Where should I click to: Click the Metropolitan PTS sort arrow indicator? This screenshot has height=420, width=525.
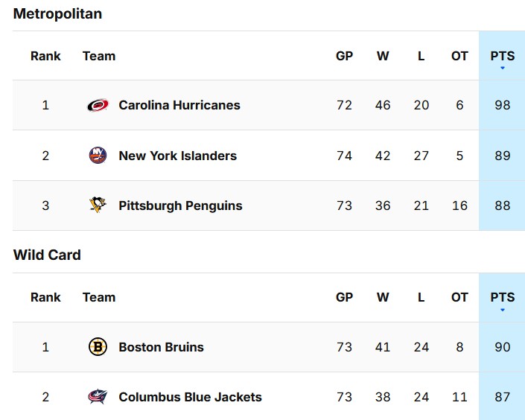coord(503,68)
